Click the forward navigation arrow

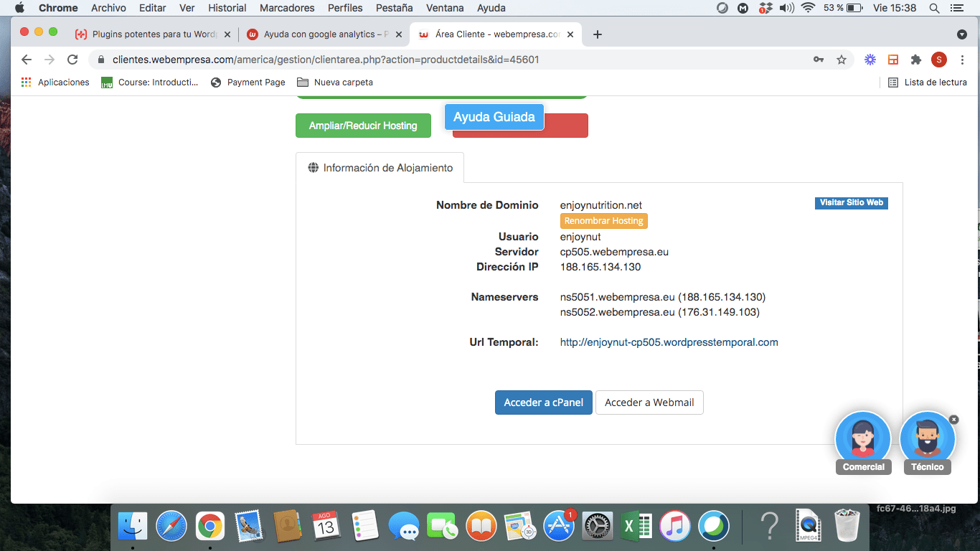pyautogui.click(x=50, y=60)
